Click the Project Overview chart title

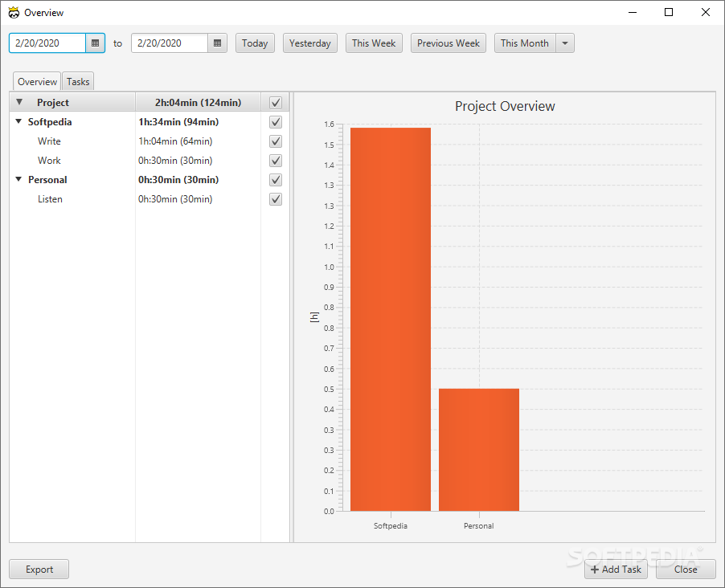(505, 106)
